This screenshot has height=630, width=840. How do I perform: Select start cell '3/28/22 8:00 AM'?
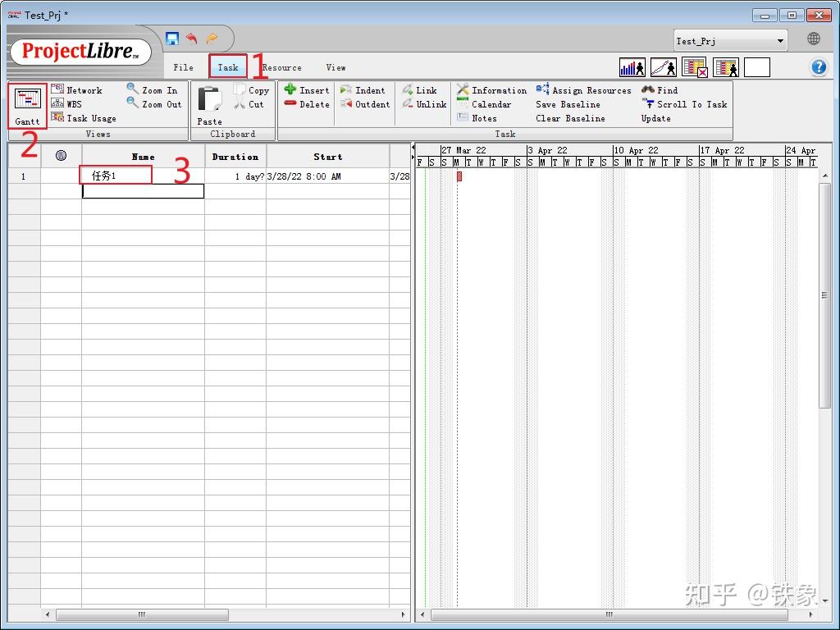[327, 176]
